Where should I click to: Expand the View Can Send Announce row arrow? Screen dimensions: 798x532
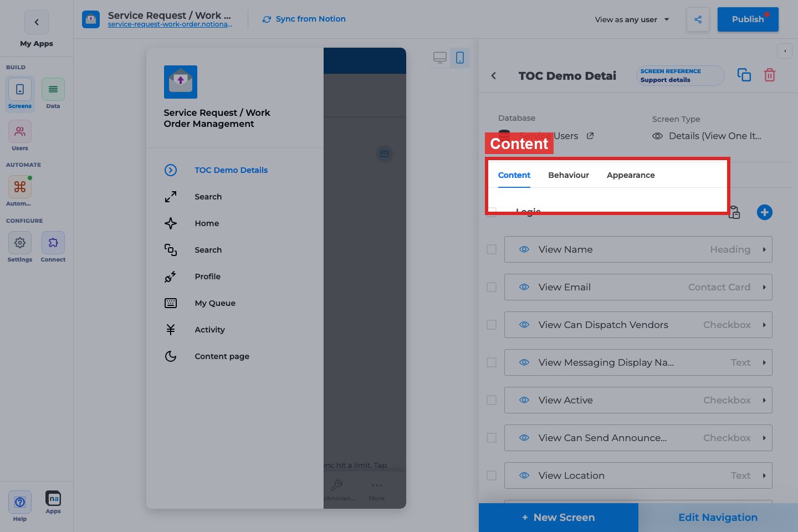[764, 438]
